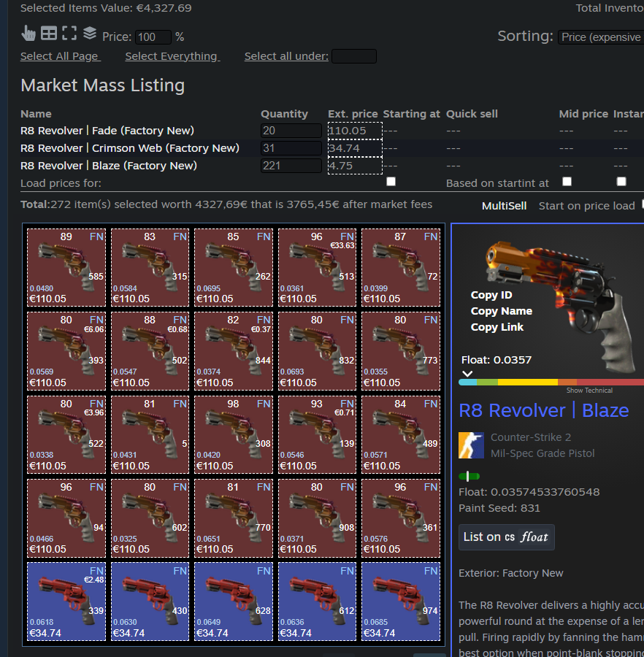Tick the Instant sell load prices checkbox
The width and height of the screenshot is (644, 657).
tap(621, 182)
